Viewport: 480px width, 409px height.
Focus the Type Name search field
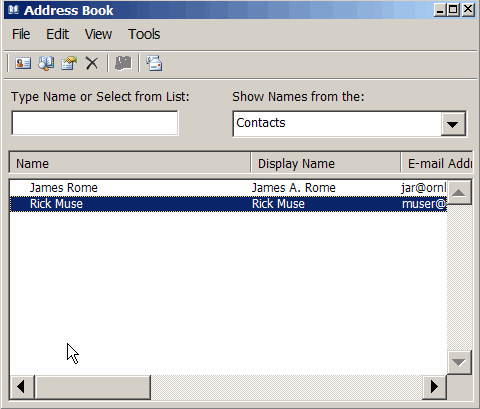pyautogui.click(x=95, y=123)
